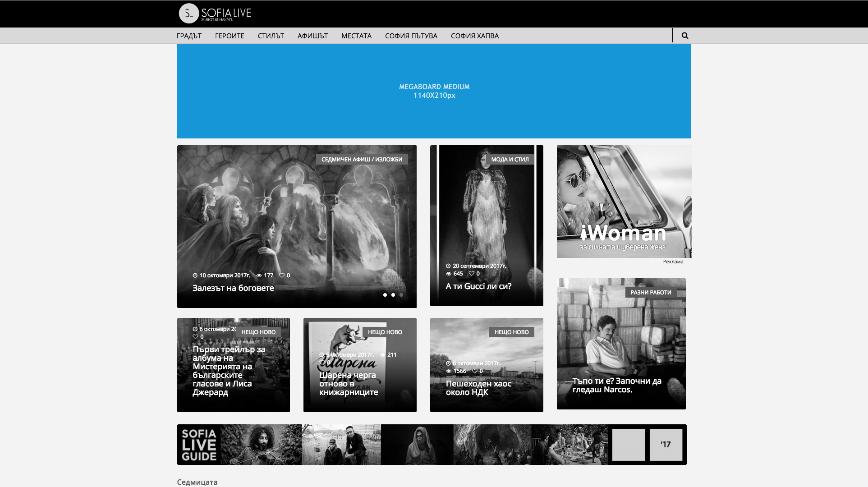Click heart icon on Залезът на боговете
The width and height of the screenshot is (868, 487).
282,276
